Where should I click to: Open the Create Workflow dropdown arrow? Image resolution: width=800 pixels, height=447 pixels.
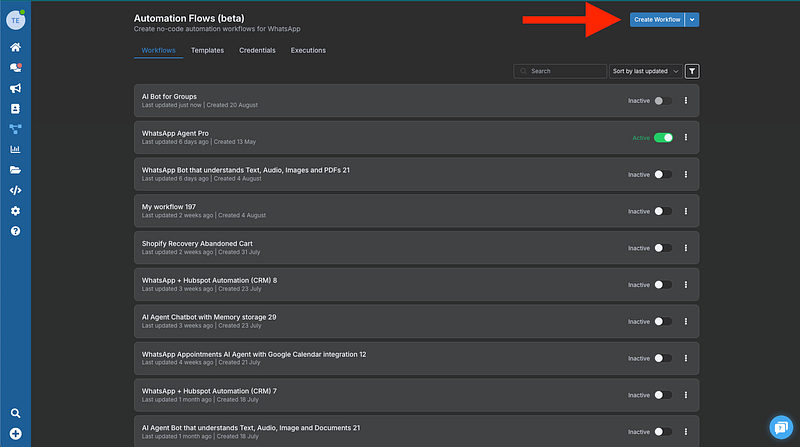click(x=692, y=19)
